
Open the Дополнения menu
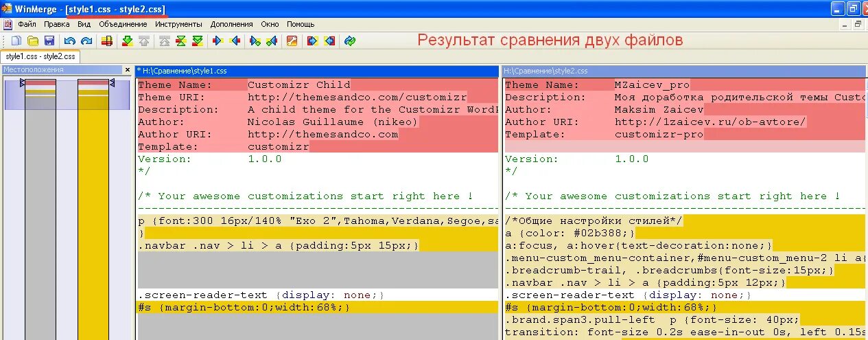pos(232,24)
